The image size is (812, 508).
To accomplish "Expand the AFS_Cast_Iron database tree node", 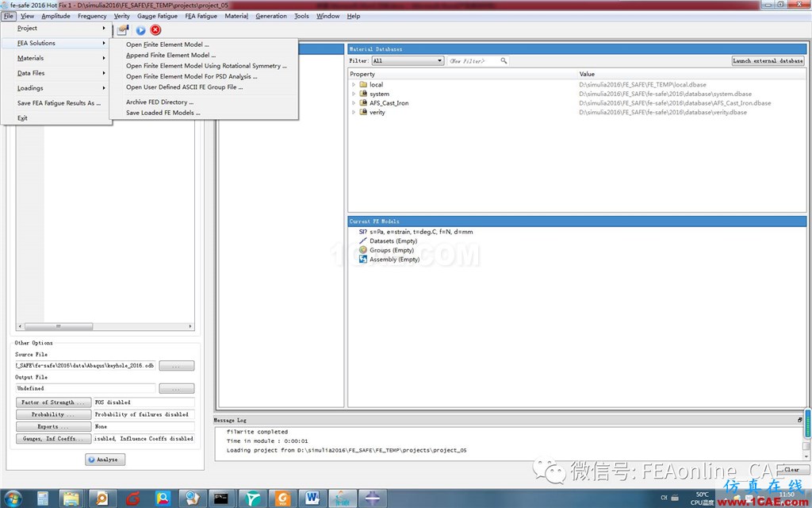I will pos(354,102).
